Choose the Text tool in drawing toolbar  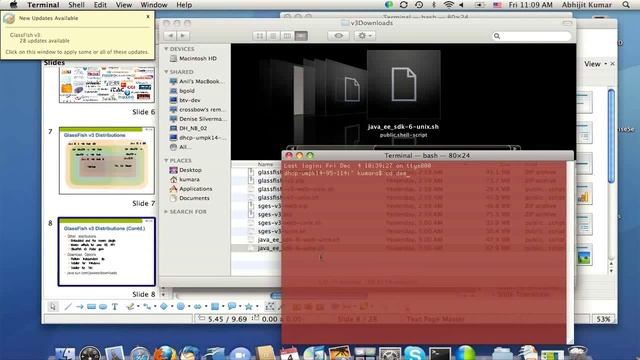[x=115, y=306]
